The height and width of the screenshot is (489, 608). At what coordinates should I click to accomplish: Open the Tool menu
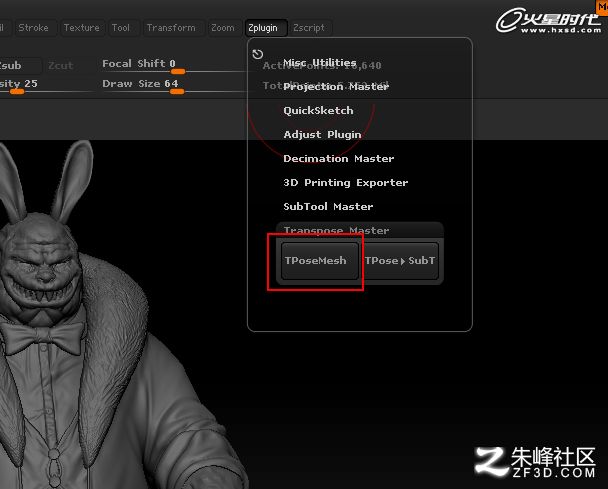click(x=121, y=28)
